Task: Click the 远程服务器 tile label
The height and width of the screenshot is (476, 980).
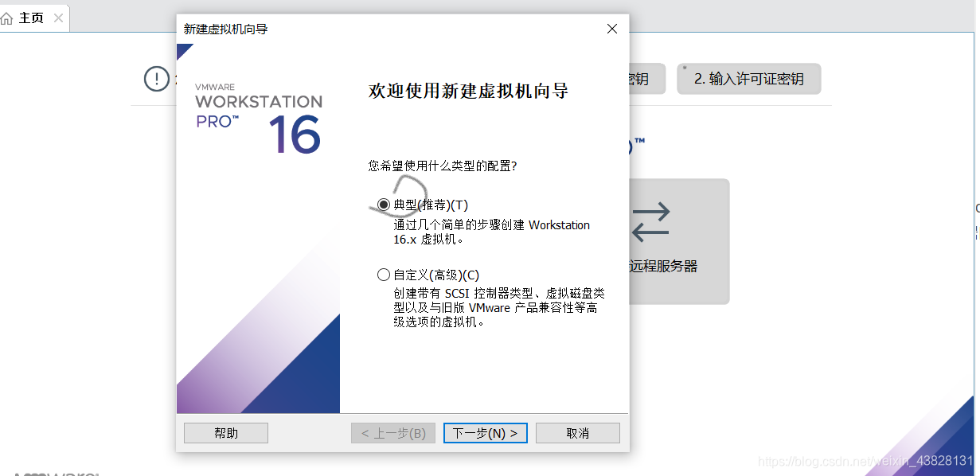Action: pos(663,267)
